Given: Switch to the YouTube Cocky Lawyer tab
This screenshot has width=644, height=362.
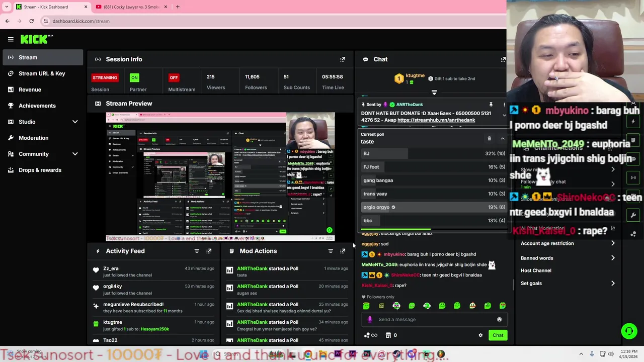Looking at the screenshot, I should tap(131, 7).
